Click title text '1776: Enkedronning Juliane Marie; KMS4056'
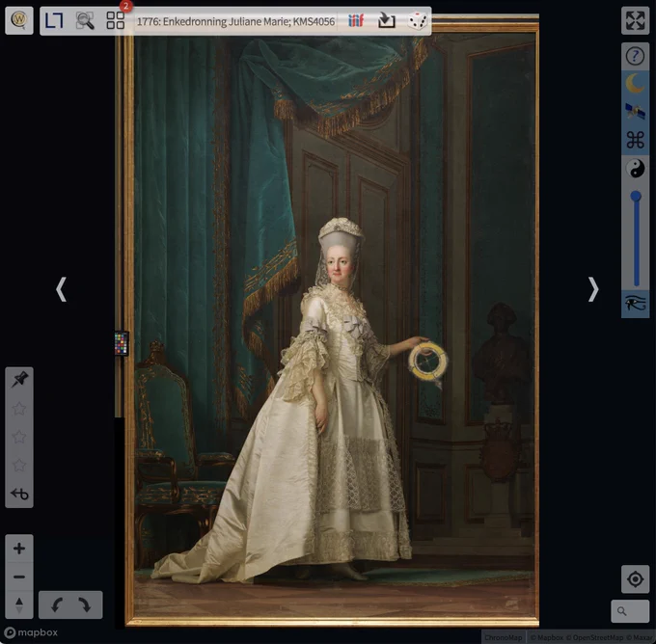 (236, 21)
